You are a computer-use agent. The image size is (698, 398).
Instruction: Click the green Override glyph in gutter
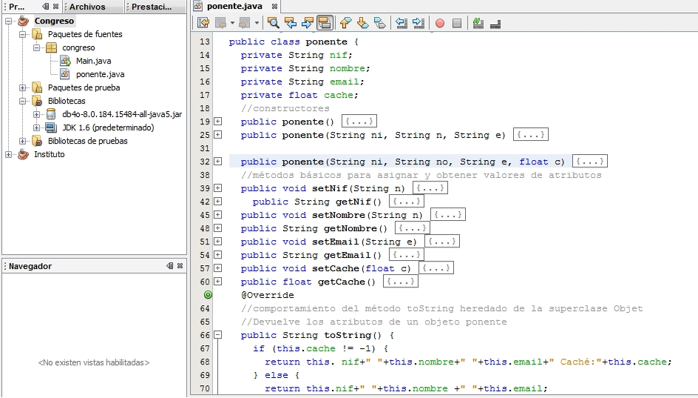pos(208,295)
